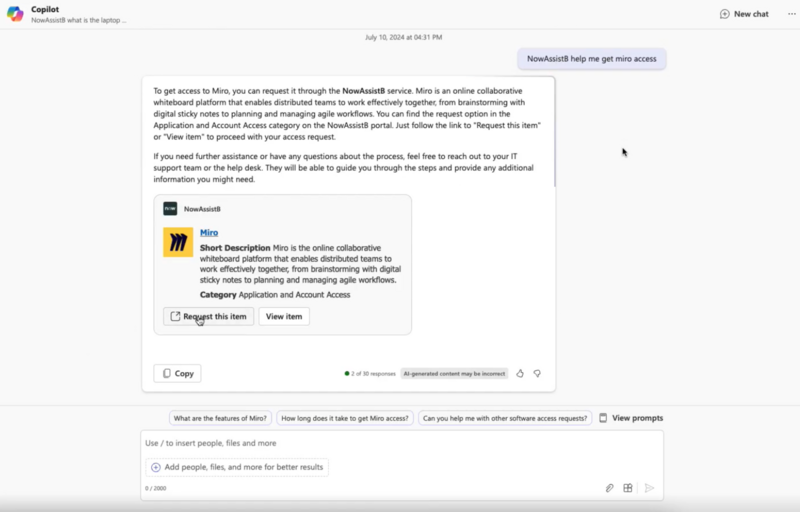Click the NowAssistB logo in card

tap(170, 209)
